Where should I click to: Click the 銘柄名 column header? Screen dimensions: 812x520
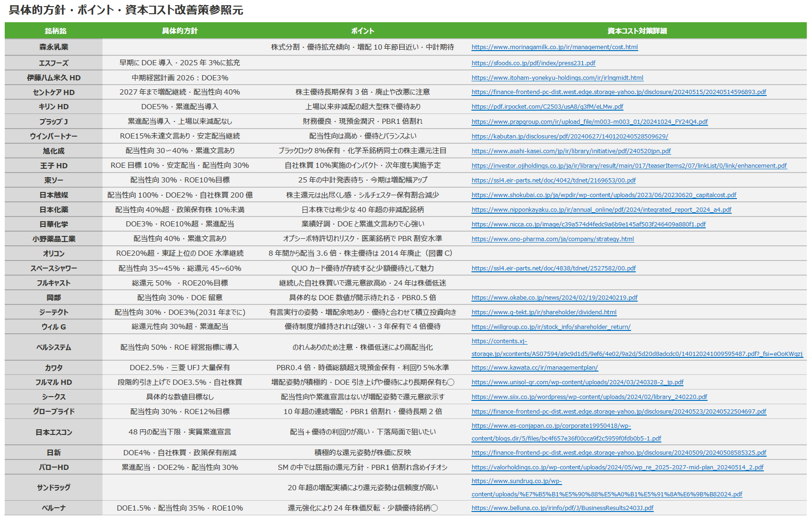tap(56, 31)
